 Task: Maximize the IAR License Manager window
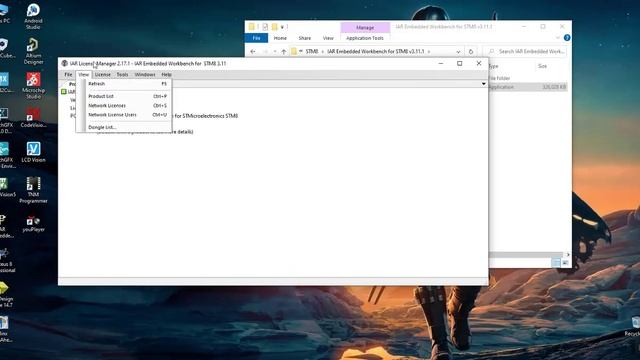(x=460, y=63)
